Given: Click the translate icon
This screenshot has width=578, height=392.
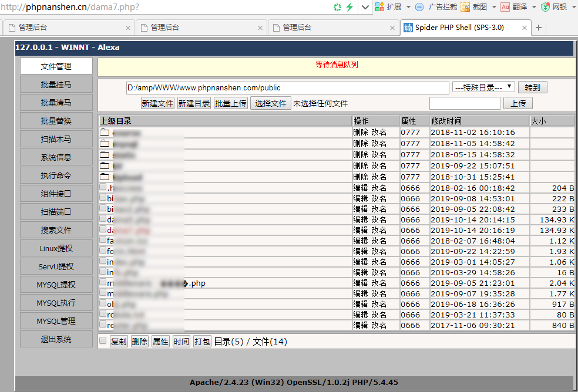Looking at the screenshot, I should (505, 7).
